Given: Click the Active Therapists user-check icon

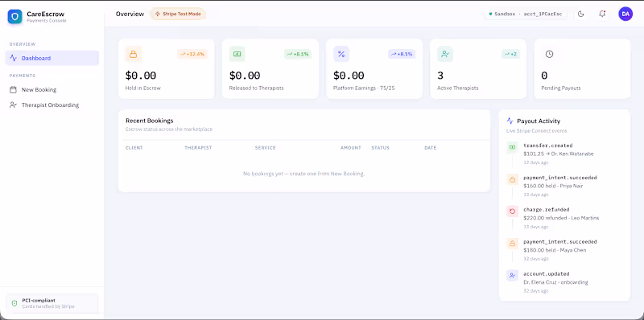Looking at the screenshot, I should [445, 54].
